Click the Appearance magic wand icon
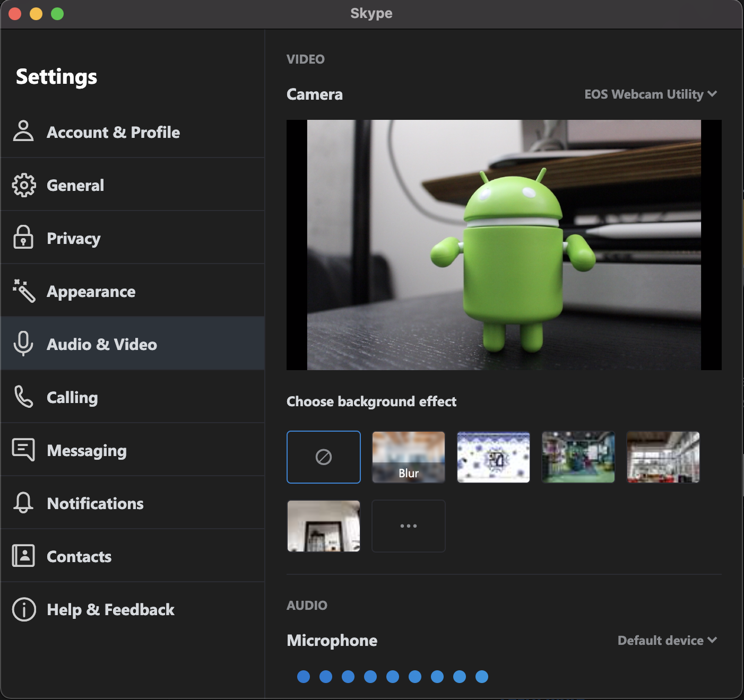Viewport: 744px width, 700px height. click(24, 291)
